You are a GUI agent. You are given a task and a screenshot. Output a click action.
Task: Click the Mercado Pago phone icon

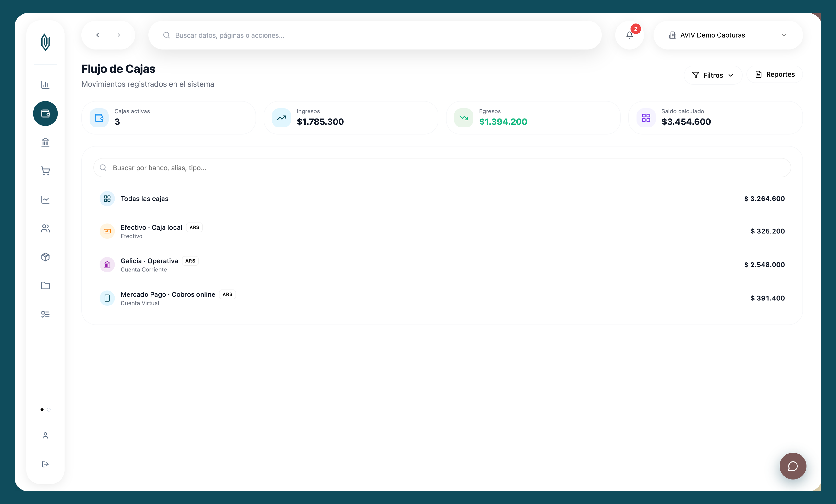pos(107,298)
